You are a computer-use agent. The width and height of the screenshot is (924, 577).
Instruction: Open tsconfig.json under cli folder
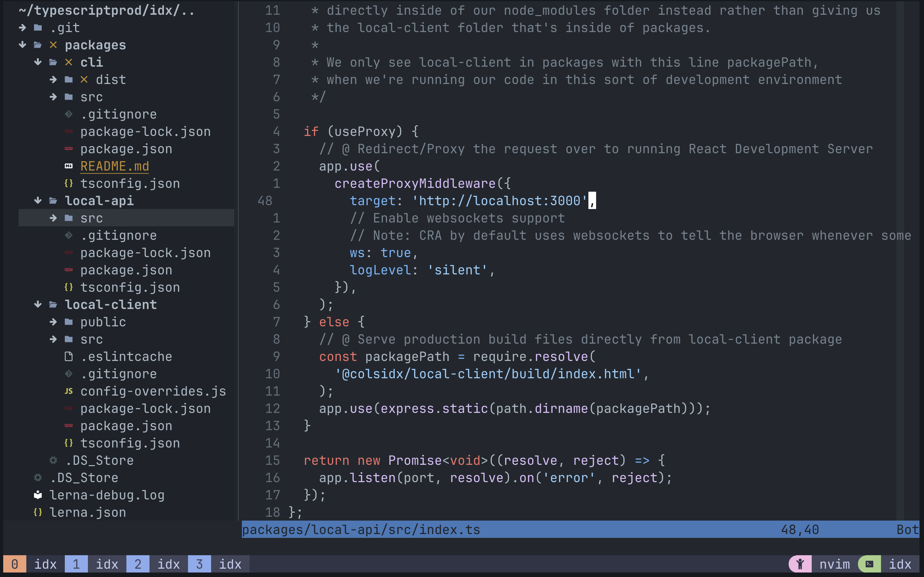(x=130, y=184)
